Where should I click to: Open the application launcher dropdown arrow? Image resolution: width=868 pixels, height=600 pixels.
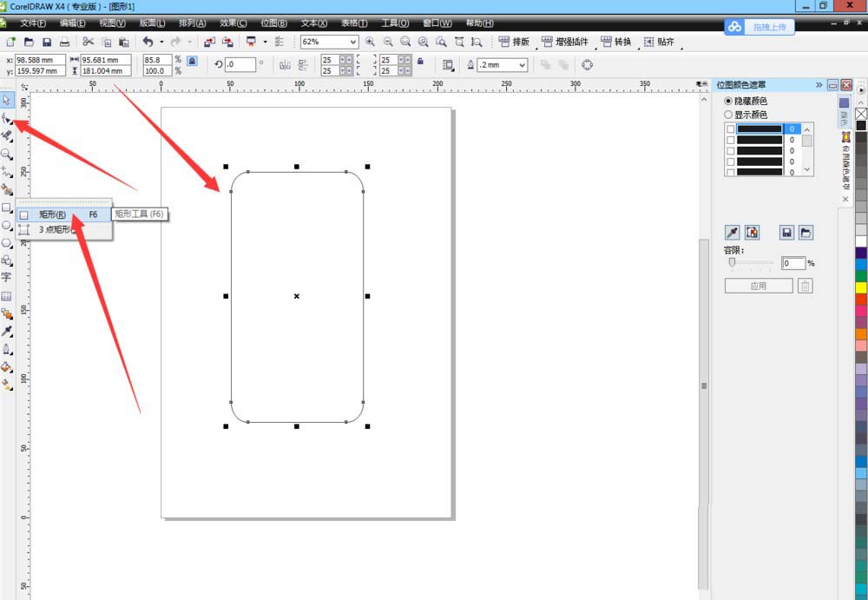[265, 42]
